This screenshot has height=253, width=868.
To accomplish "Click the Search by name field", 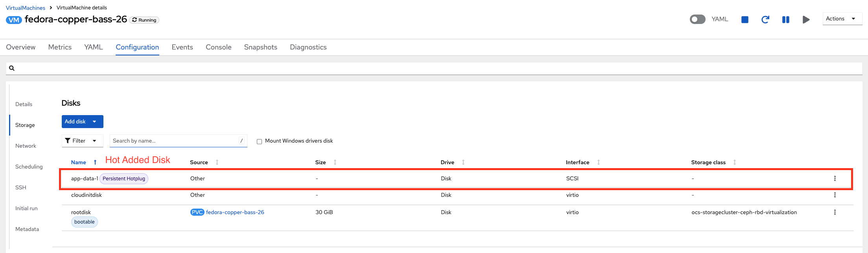I will coord(174,141).
